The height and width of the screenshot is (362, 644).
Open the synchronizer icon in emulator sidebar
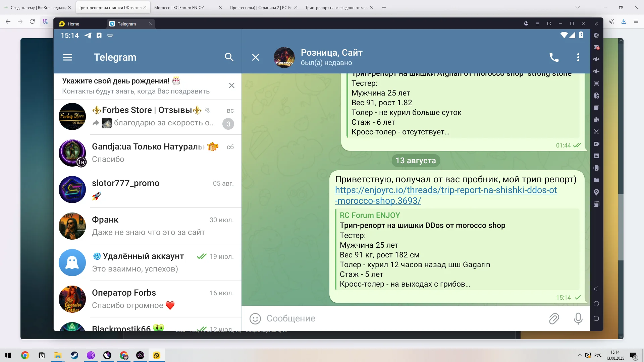pos(596,156)
